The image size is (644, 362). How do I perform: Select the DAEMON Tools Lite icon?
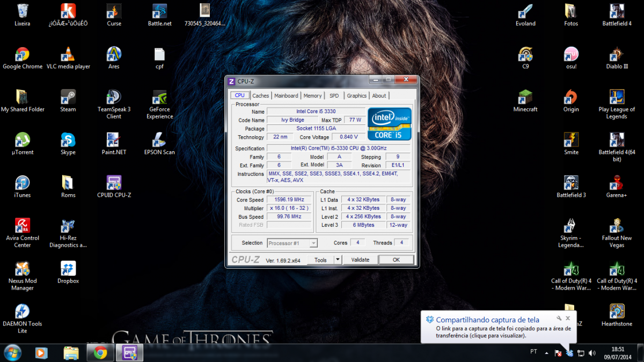[x=23, y=319]
